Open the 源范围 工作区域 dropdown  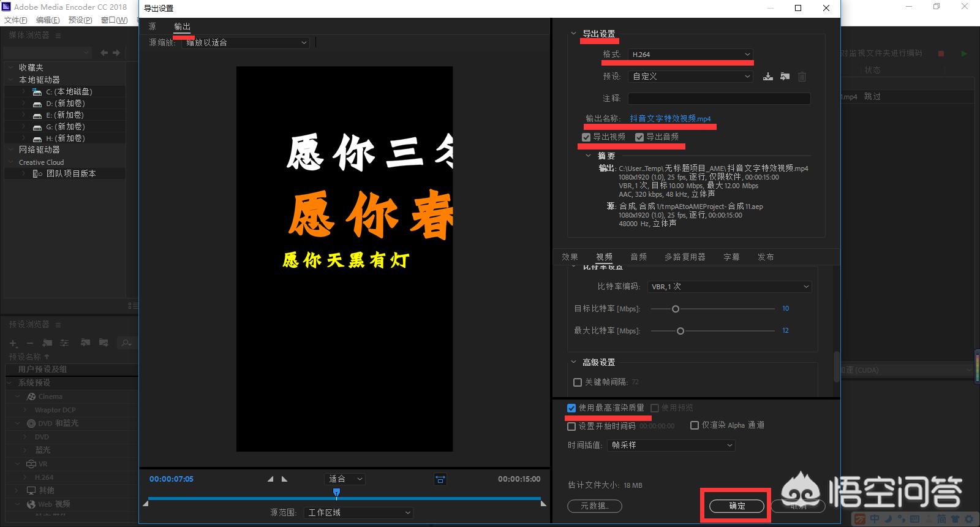tap(358, 512)
